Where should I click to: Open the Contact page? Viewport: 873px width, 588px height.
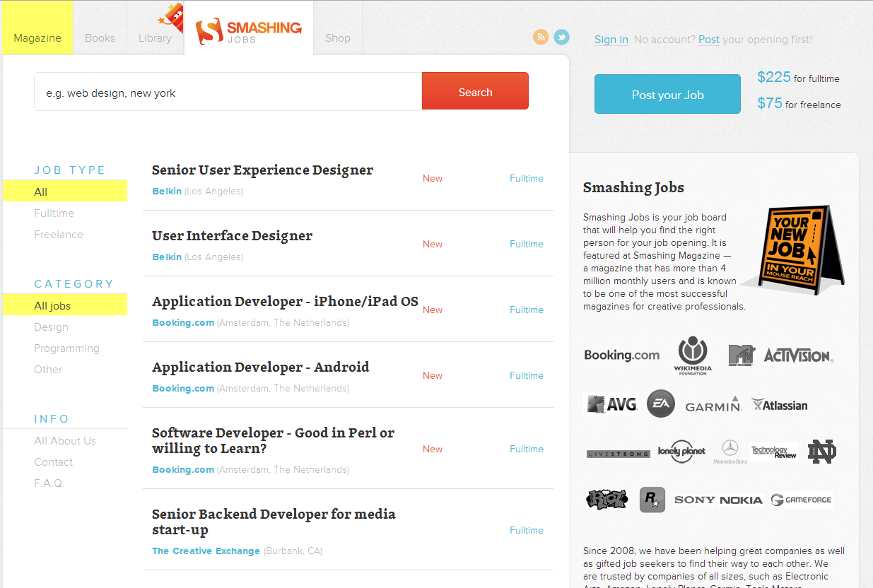coord(53,461)
